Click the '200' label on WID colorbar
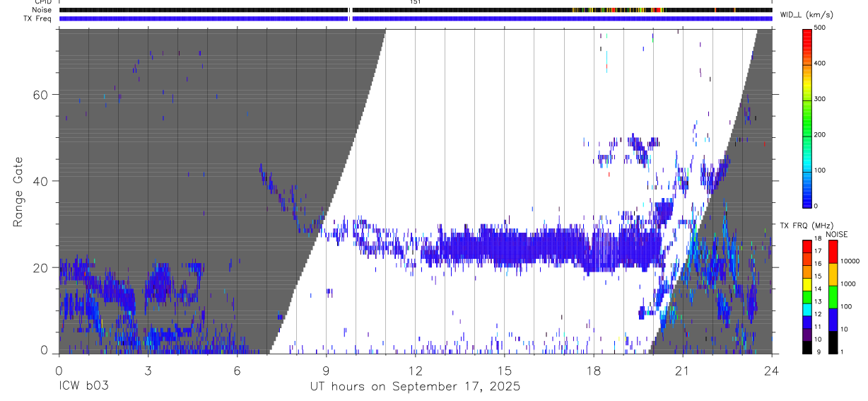Viewport: 868px width, 401px height. (819, 134)
